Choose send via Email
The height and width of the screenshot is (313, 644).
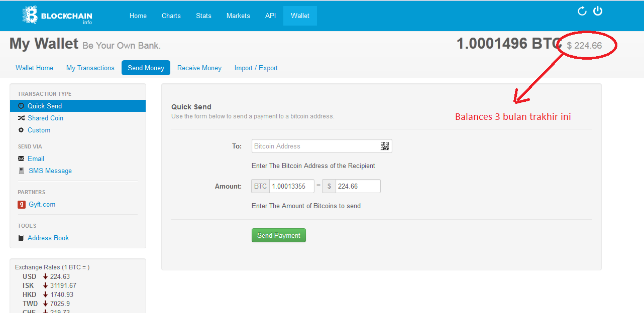point(36,159)
